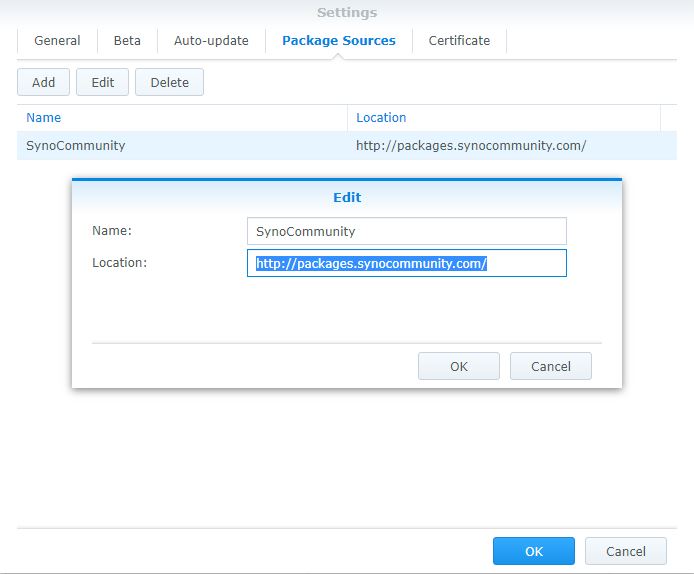Click the Name: label in dialog
Screen dimensions: 694x574
click(112, 231)
